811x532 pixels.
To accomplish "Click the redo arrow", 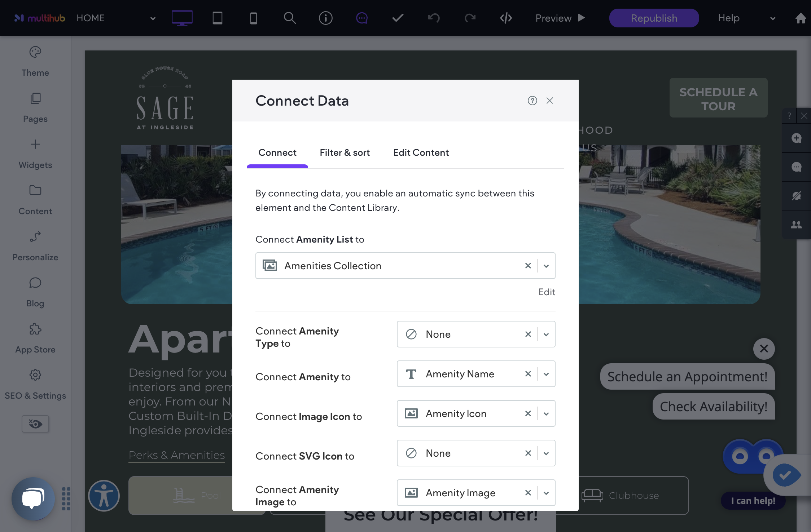I will [470, 18].
